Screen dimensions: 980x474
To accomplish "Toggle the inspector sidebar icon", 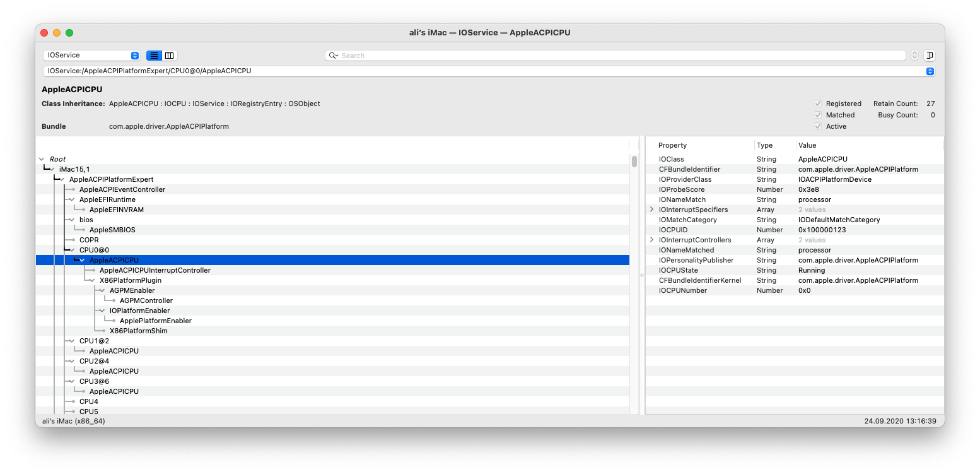I will (x=930, y=56).
